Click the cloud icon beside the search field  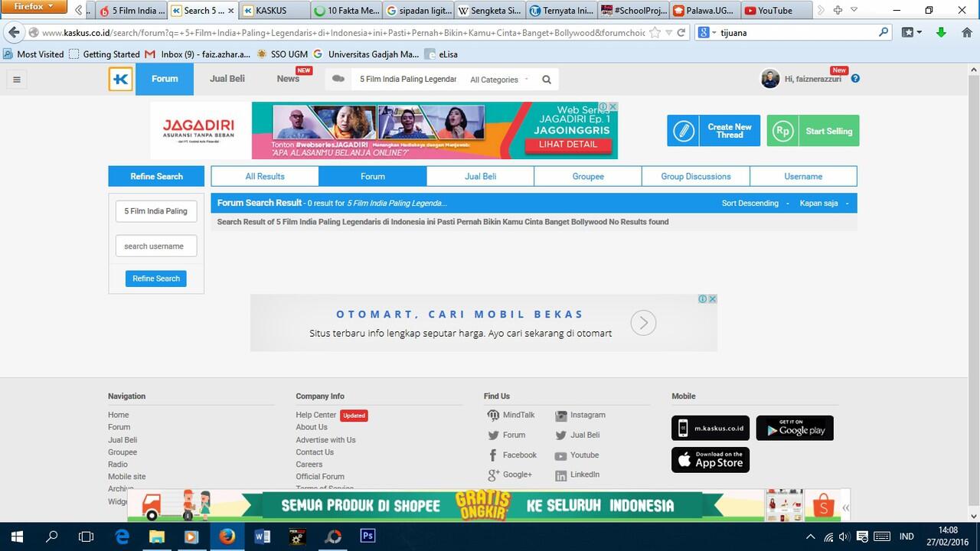click(x=338, y=79)
